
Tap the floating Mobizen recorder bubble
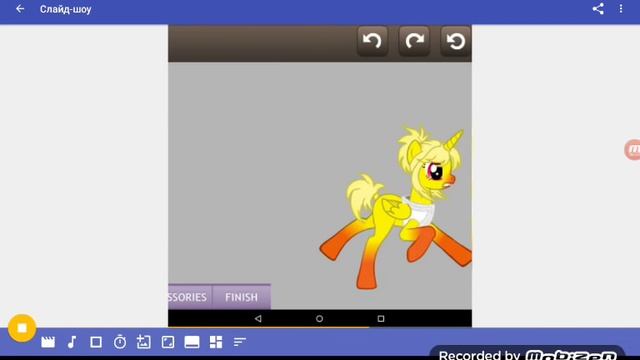632,150
